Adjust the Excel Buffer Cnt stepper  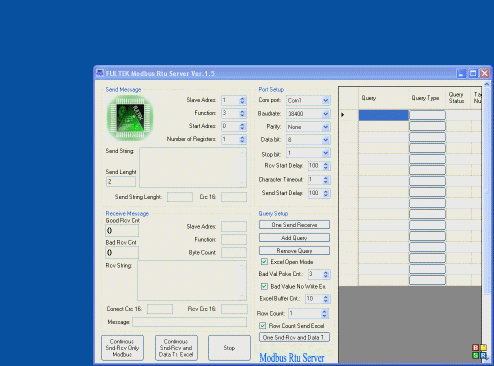tap(326, 299)
